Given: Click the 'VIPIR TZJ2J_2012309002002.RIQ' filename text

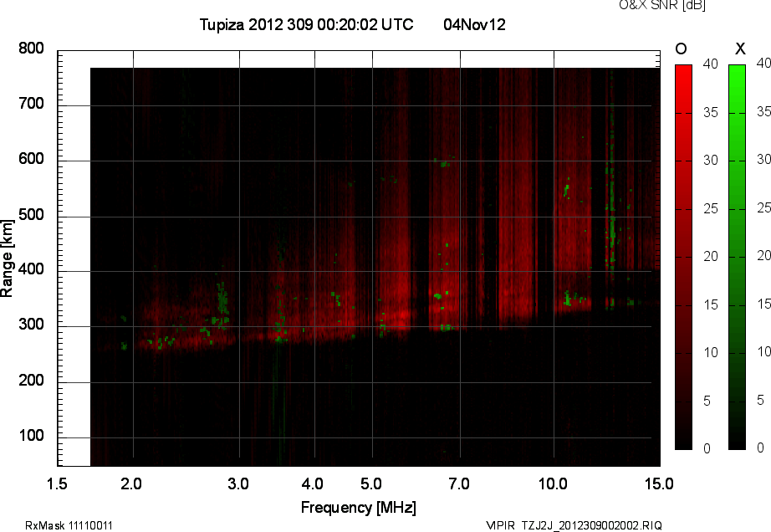Looking at the screenshot, I should point(574,525).
